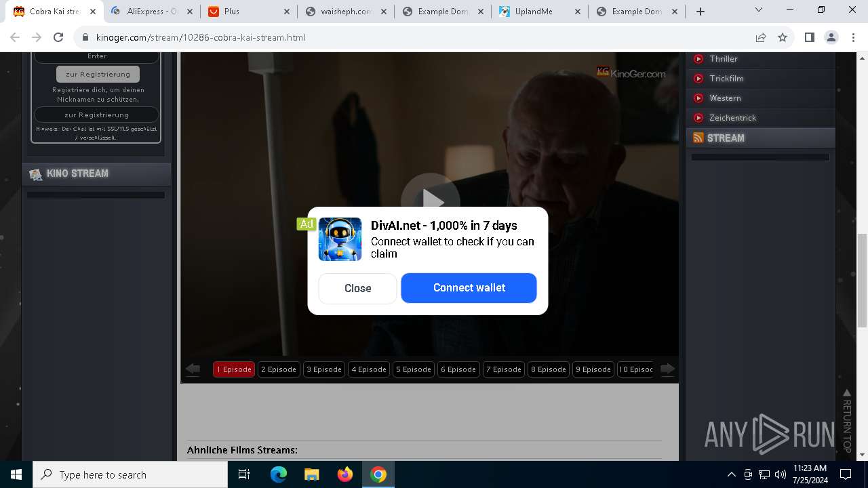868x488 pixels.
Task: Open a new browser tab
Action: click(701, 12)
